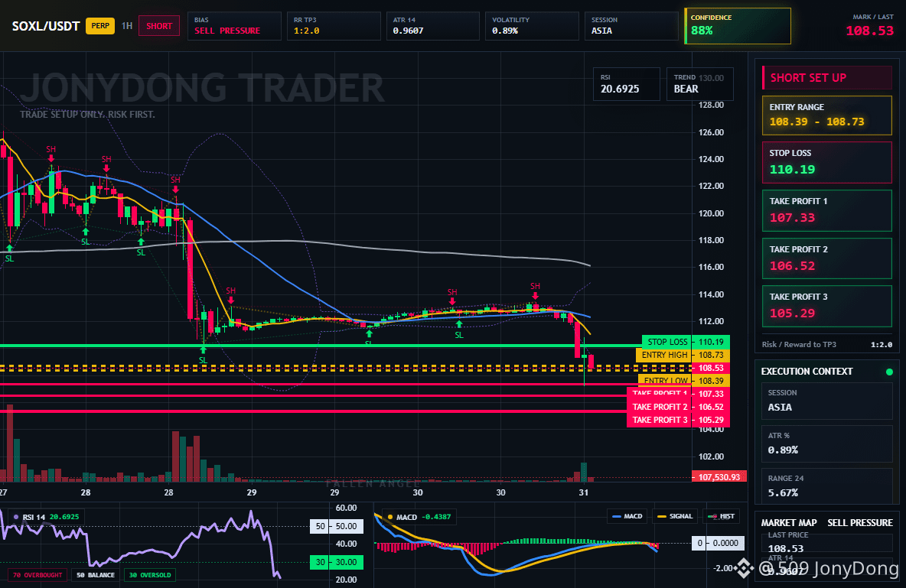The width and height of the screenshot is (906, 588).
Task: Click the SOXL/USDT symbol name
Action: 46,26
